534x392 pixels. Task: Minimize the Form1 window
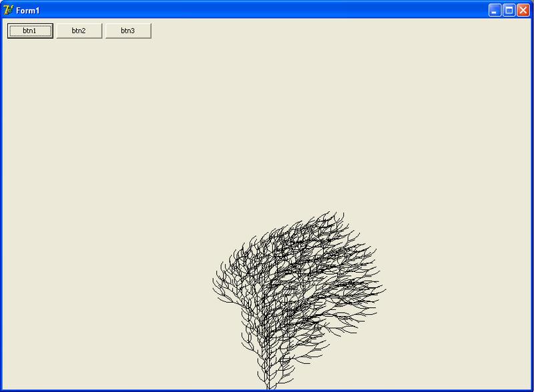point(495,11)
